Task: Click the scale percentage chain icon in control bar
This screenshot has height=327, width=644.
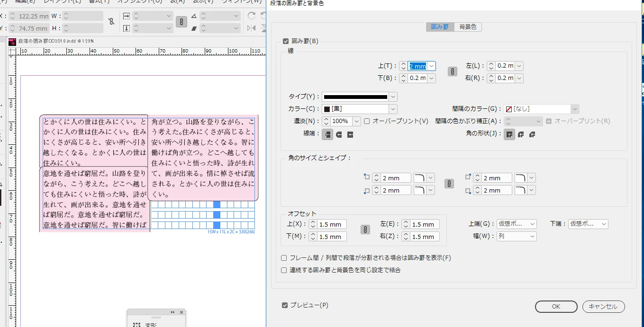Action: point(181,22)
